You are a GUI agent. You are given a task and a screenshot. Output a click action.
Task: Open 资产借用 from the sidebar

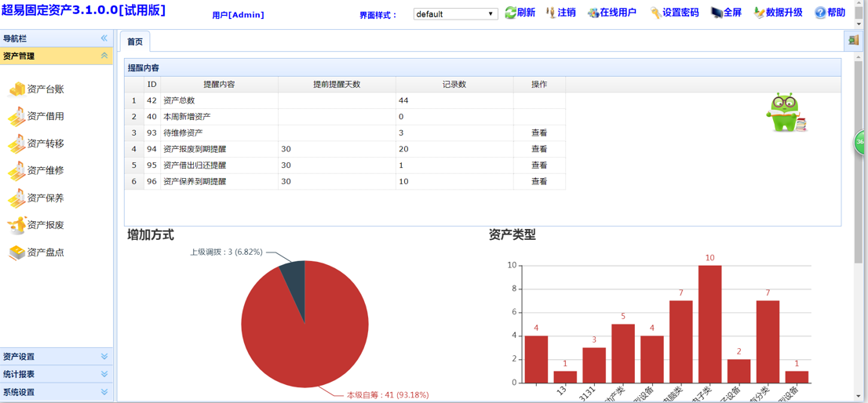(37, 116)
